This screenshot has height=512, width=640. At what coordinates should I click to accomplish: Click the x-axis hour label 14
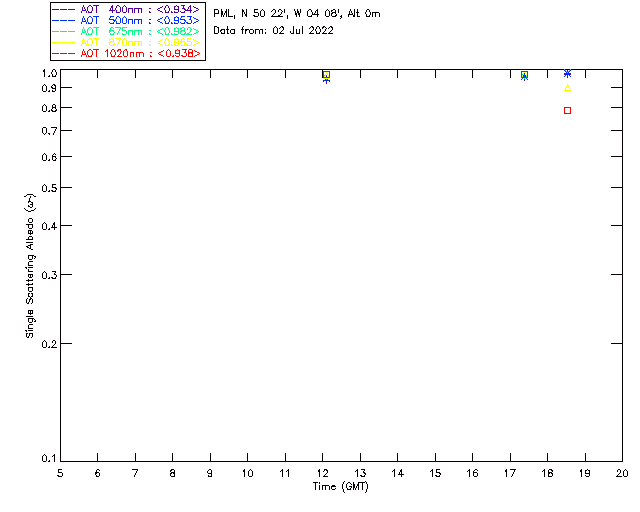click(398, 473)
